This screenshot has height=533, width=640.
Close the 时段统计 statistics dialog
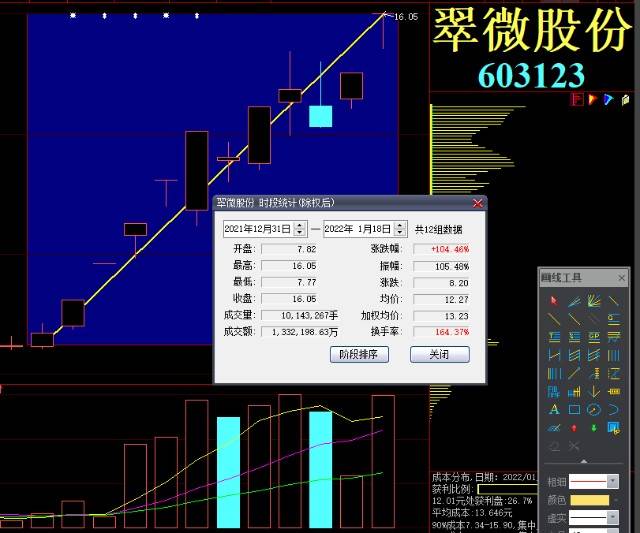[477, 203]
